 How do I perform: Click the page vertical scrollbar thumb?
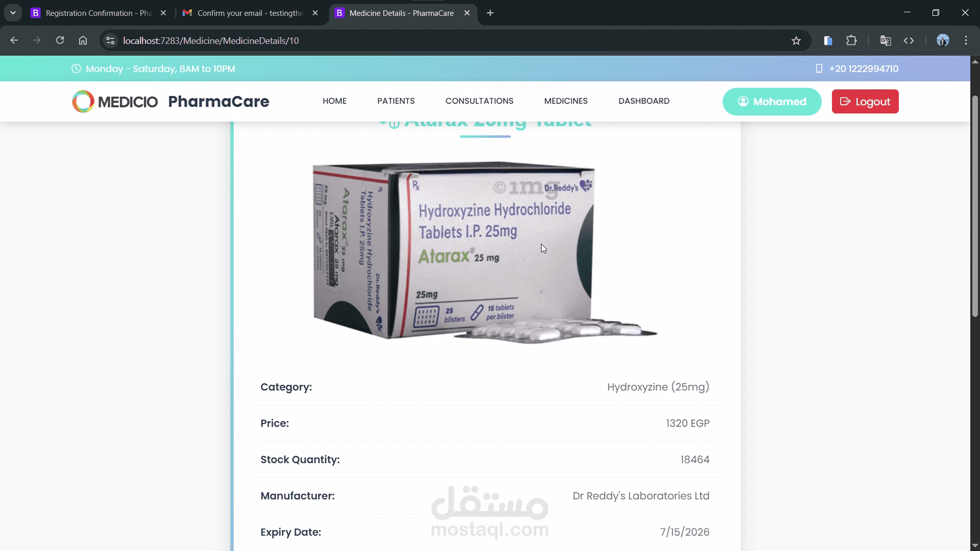pos(975,207)
